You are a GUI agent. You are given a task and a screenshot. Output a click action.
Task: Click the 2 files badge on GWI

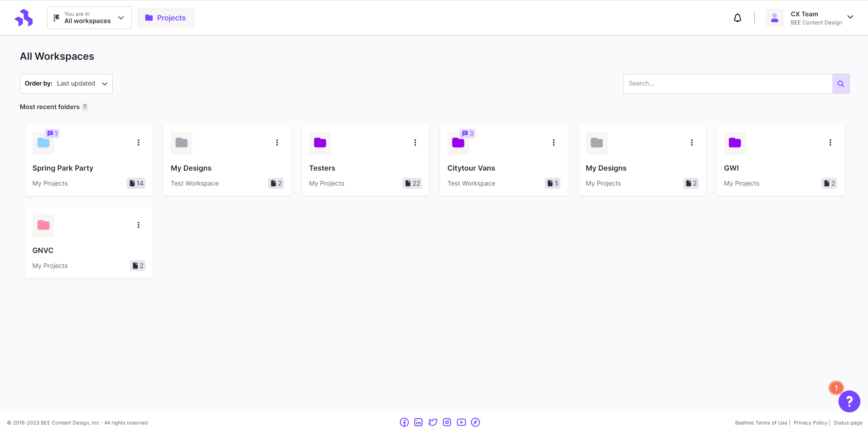[830, 183]
